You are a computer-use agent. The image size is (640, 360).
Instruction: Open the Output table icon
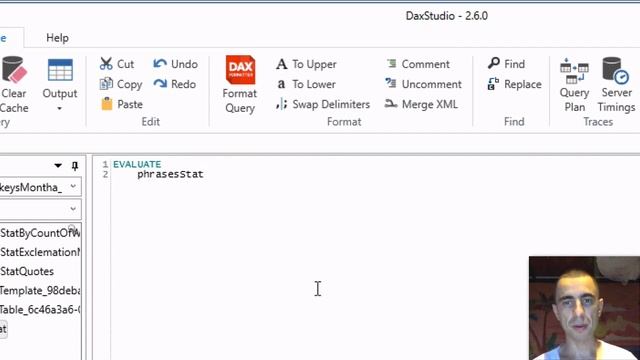[x=60, y=70]
